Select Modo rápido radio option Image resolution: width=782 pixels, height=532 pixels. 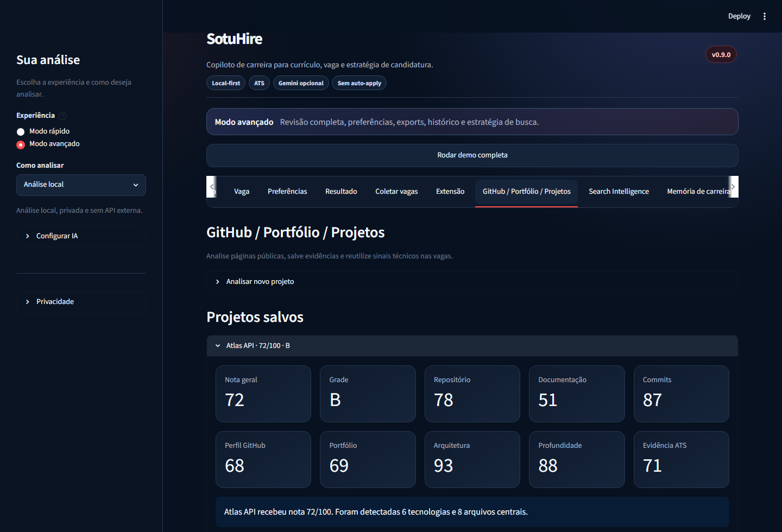[43, 131]
